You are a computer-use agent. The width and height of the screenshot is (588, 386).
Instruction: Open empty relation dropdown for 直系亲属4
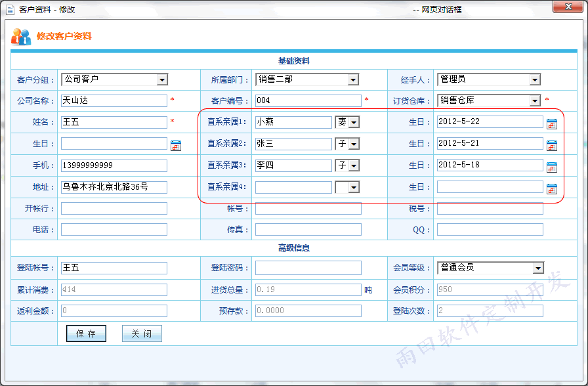click(x=354, y=188)
